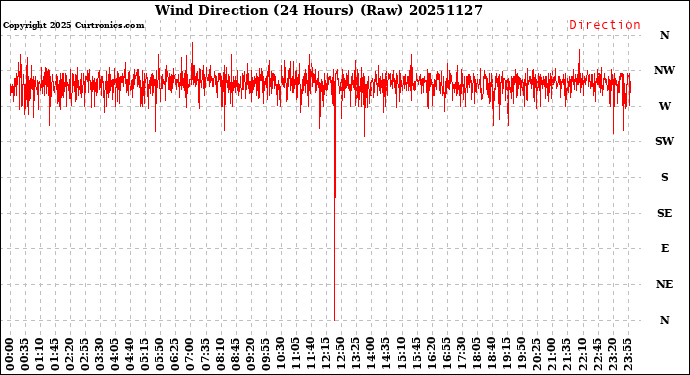The height and width of the screenshot is (375, 690).
Task: Click the 'NE' axis label
Action: point(664,284)
